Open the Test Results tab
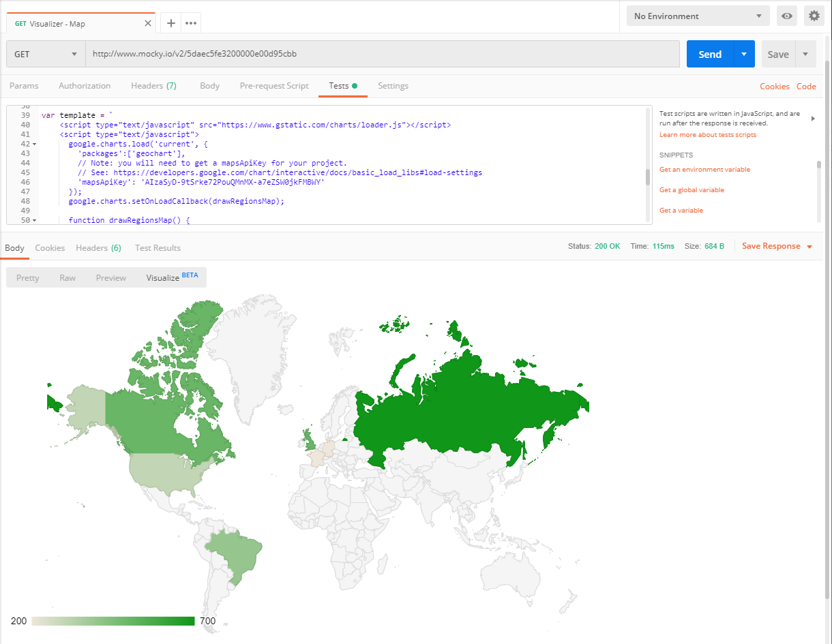The height and width of the screenshot is (644, 832). click(x=158, y=248)
